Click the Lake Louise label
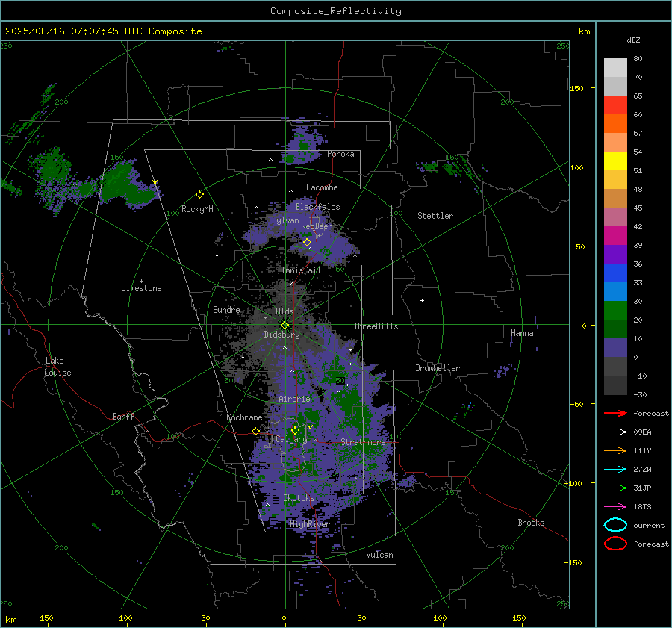Viewport: 672px width, 628px height. pos(57,367)
